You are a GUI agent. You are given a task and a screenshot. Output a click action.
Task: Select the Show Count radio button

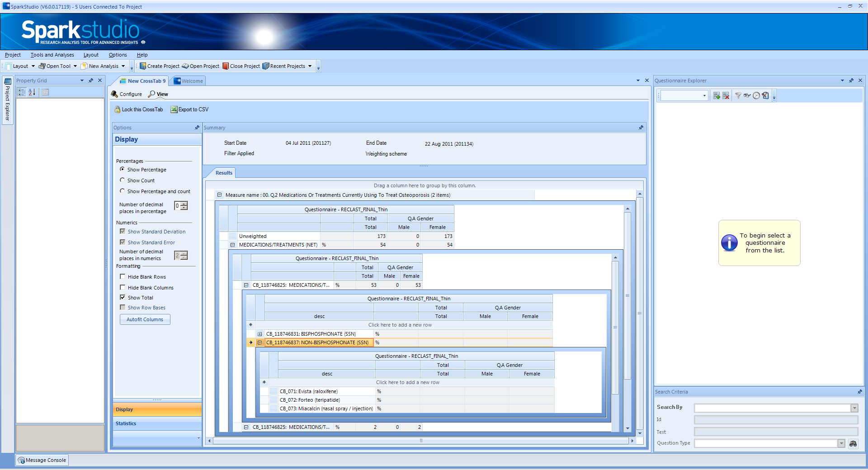122,180
